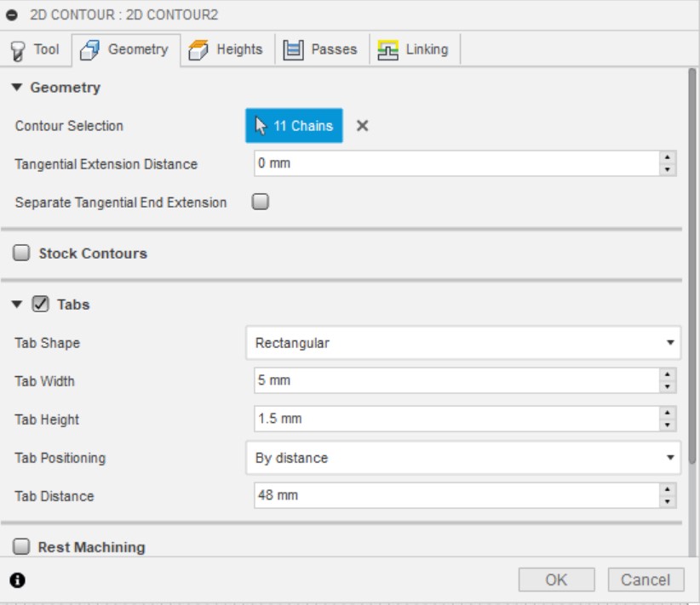Open the Heights tab

(227, 49)
